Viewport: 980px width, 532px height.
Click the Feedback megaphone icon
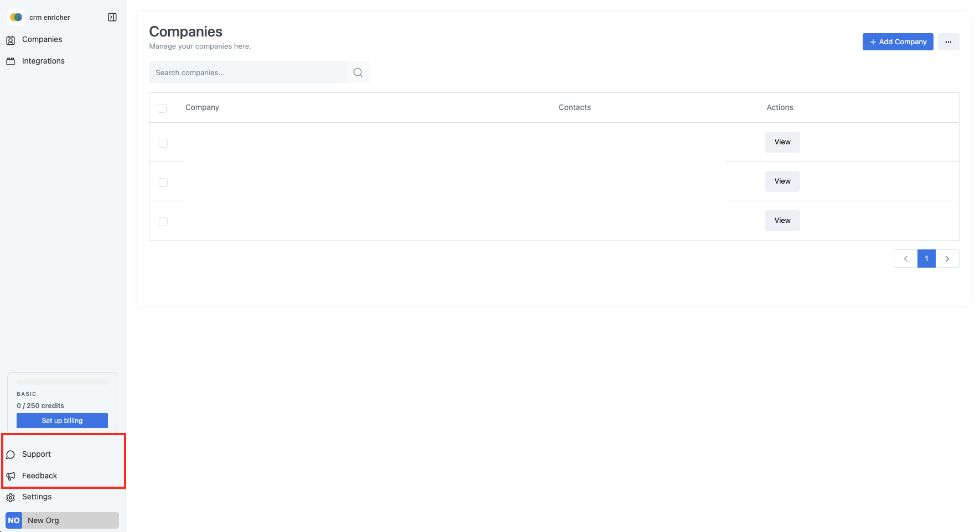[11, 476]
